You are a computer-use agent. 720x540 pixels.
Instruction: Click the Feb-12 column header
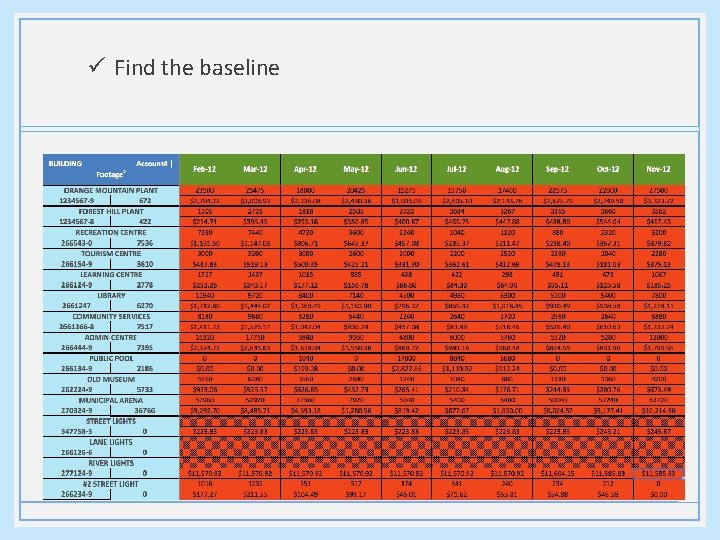click(204, 169)
